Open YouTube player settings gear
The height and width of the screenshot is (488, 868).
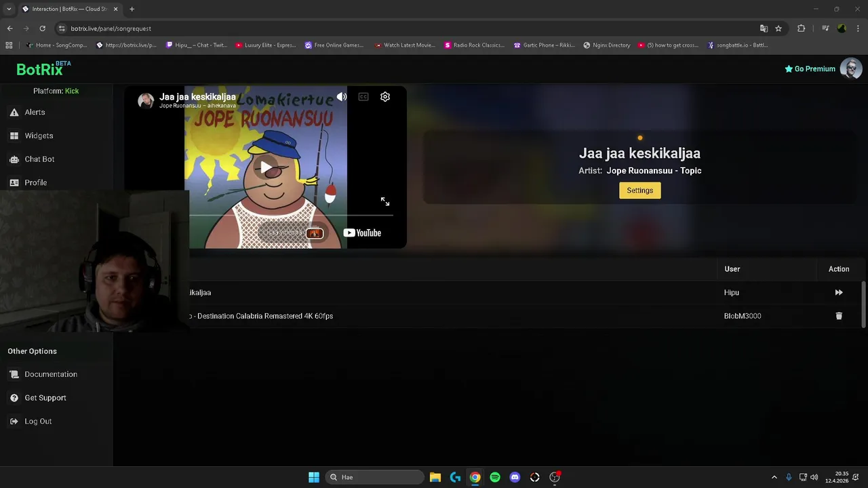(x=385, y=97)
